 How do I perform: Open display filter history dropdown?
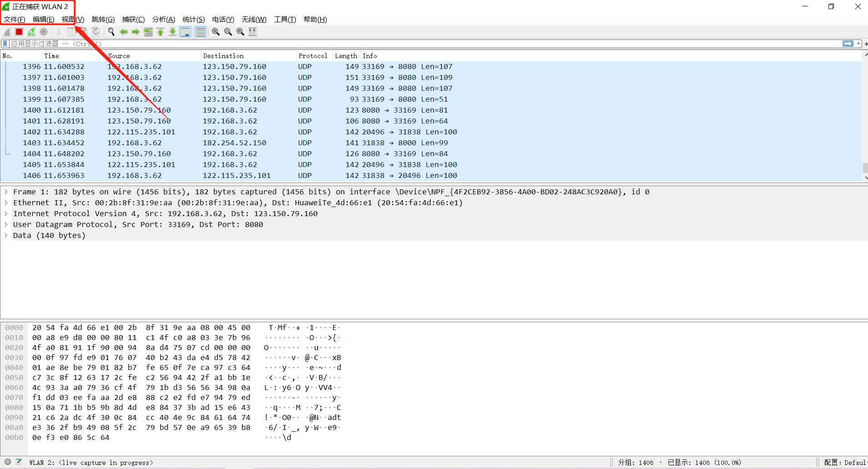click(858, 44)
